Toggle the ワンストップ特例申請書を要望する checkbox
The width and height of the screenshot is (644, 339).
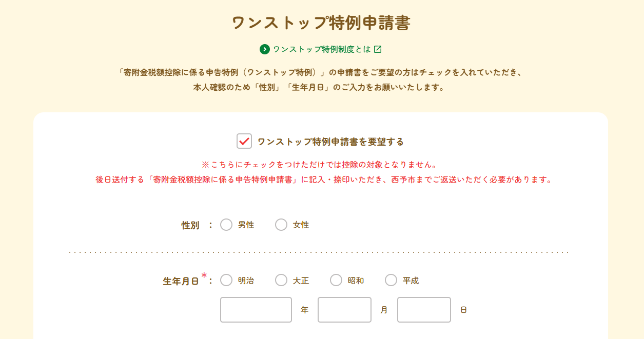click(x=244, y=141)
